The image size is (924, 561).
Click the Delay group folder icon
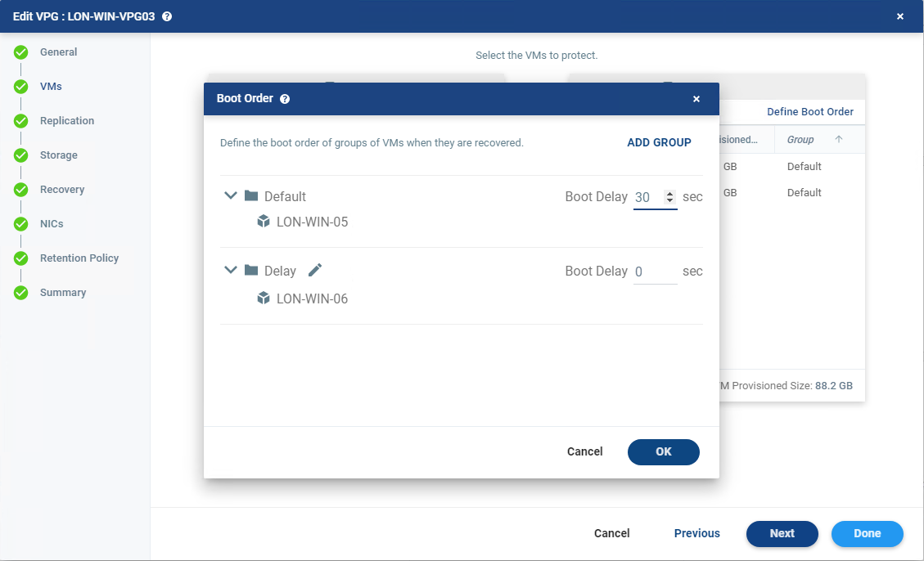[251, 271]
